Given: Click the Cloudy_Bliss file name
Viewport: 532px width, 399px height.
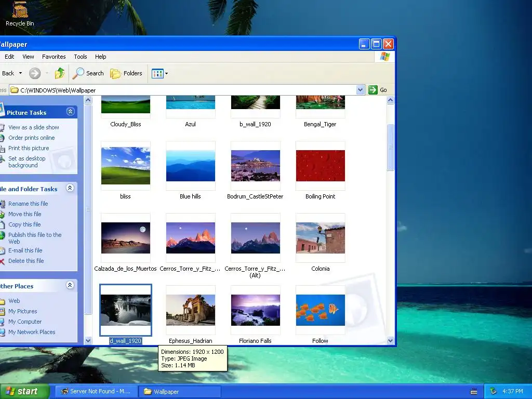Looking at the screenshot, I should 126,124.
